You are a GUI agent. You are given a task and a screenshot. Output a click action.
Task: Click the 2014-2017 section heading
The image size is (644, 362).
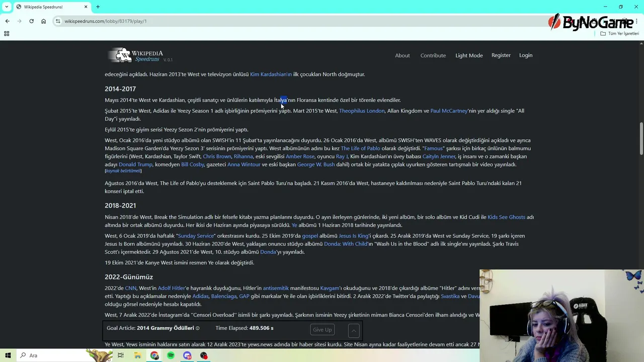tap(120, 89)
